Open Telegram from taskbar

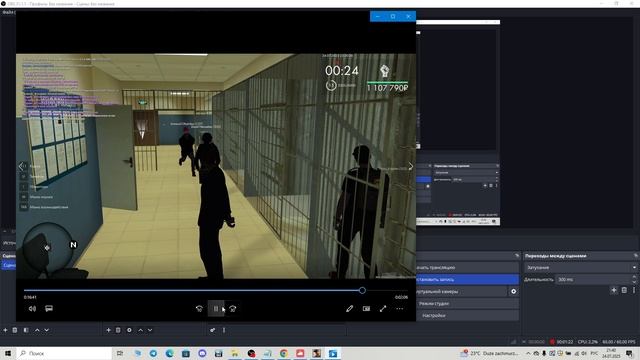[x=153, y=353]
